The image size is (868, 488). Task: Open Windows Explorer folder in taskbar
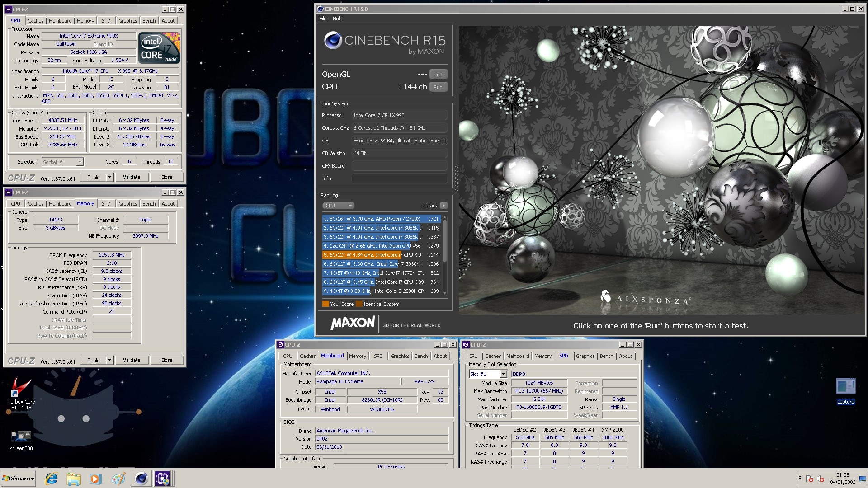(x=74, y=479)
